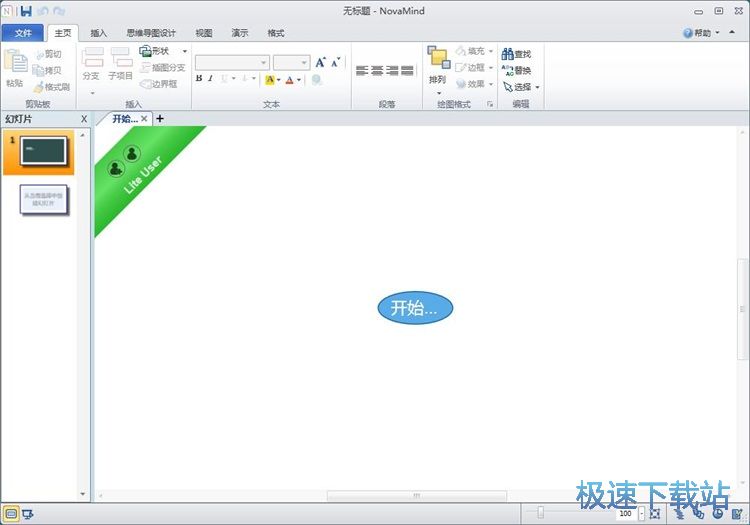Toggle bold formatting
The image size is (750, 525).
(x=199, y=79)
